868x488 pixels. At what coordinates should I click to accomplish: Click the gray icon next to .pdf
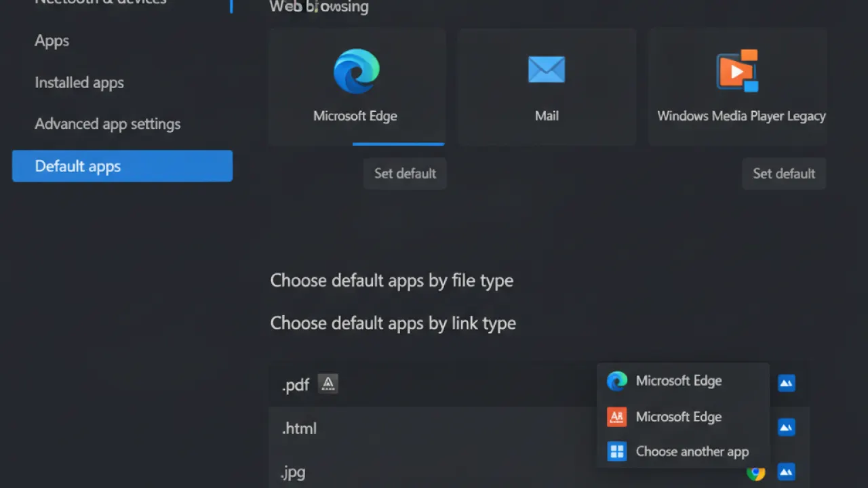pos(328,384)
